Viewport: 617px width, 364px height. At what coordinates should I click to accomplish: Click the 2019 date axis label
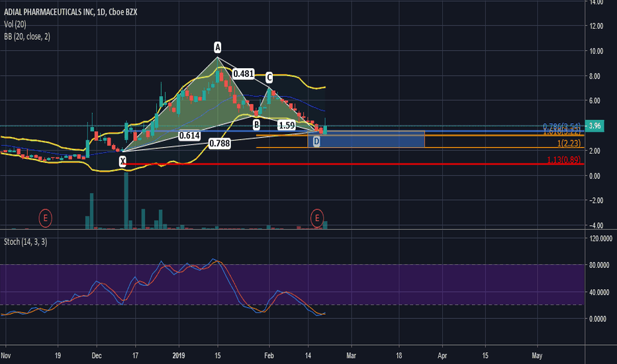(179, 355)
